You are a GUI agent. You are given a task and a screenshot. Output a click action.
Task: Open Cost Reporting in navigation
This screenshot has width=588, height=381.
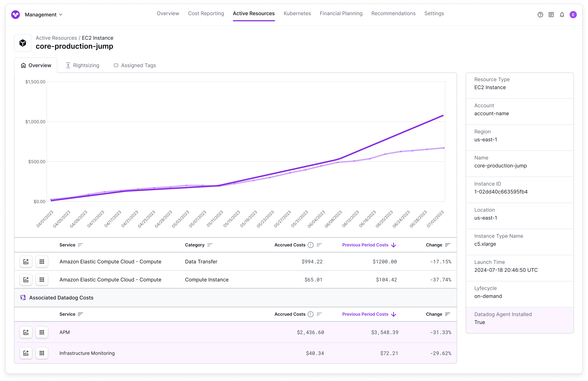click(206, 13)
